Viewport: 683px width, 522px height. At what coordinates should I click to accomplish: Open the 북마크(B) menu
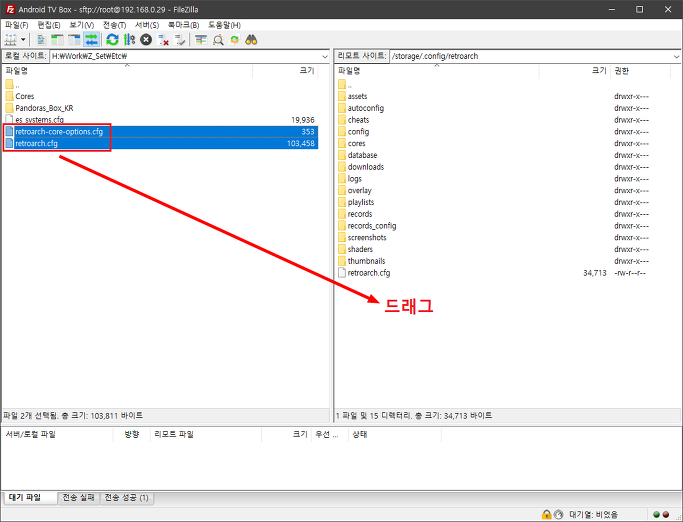click(x=183, y=25)
